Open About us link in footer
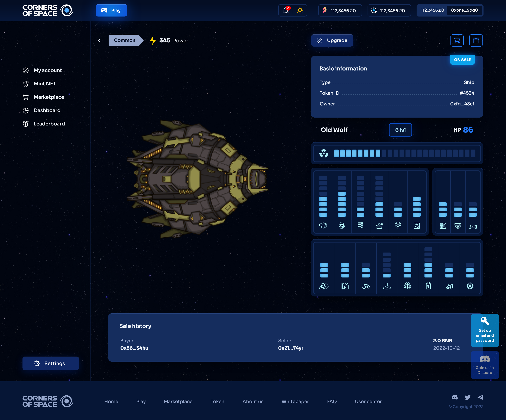506x420 pixels. pyautogui.click(x=253, y=401)
